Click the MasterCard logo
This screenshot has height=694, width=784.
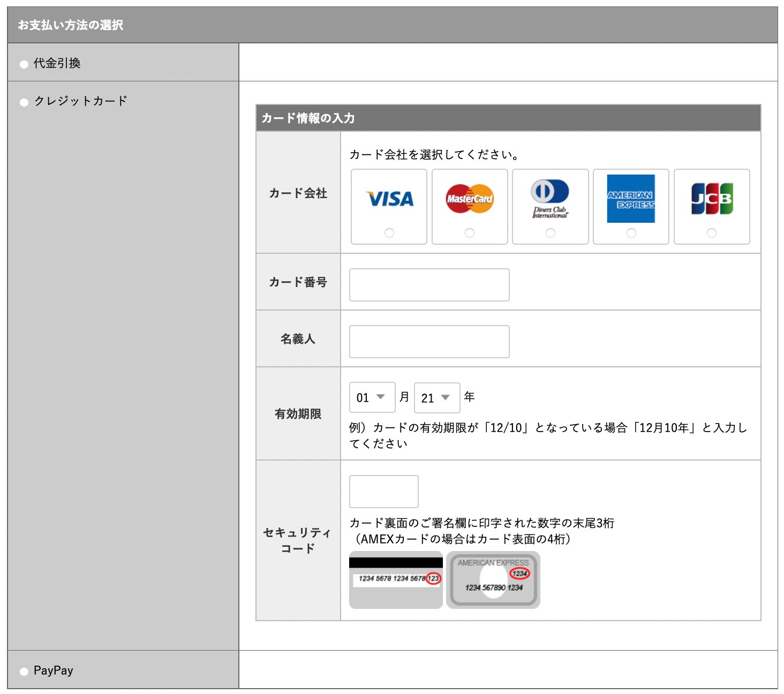(x=470, y=199)
